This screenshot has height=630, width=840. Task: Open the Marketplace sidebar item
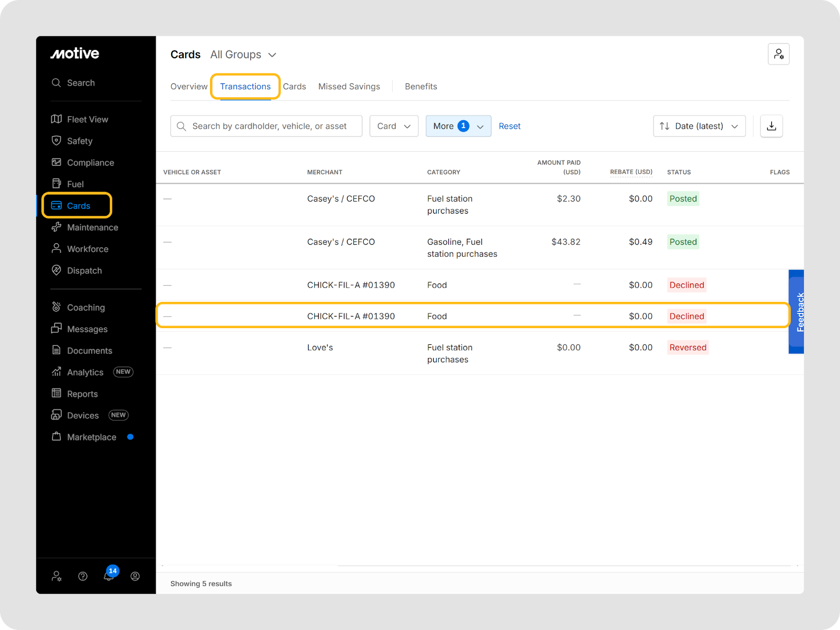point(91,437)
